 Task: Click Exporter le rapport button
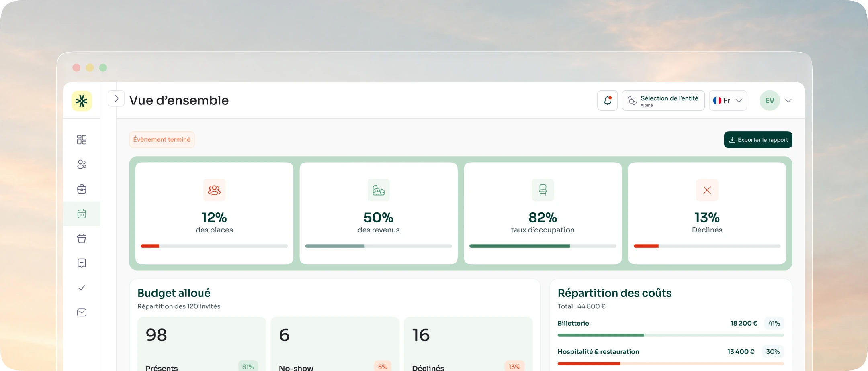(758, 140)
